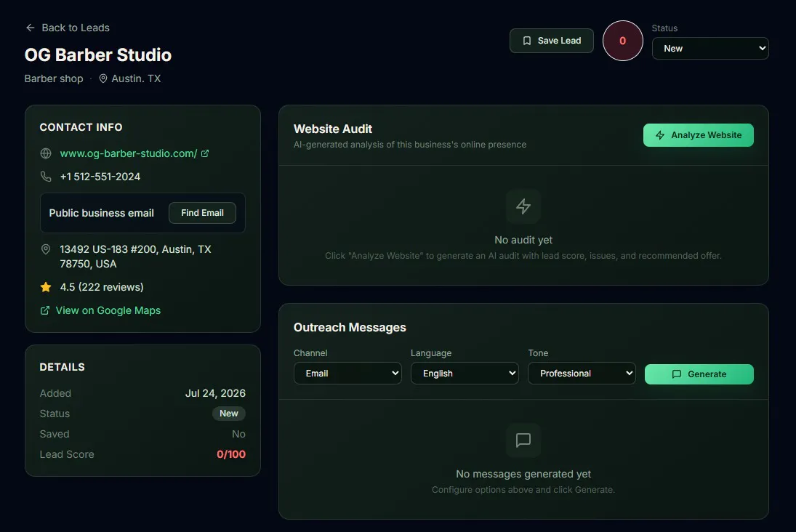
Task: Open the Status dropdown showing New
Action: 709,48
